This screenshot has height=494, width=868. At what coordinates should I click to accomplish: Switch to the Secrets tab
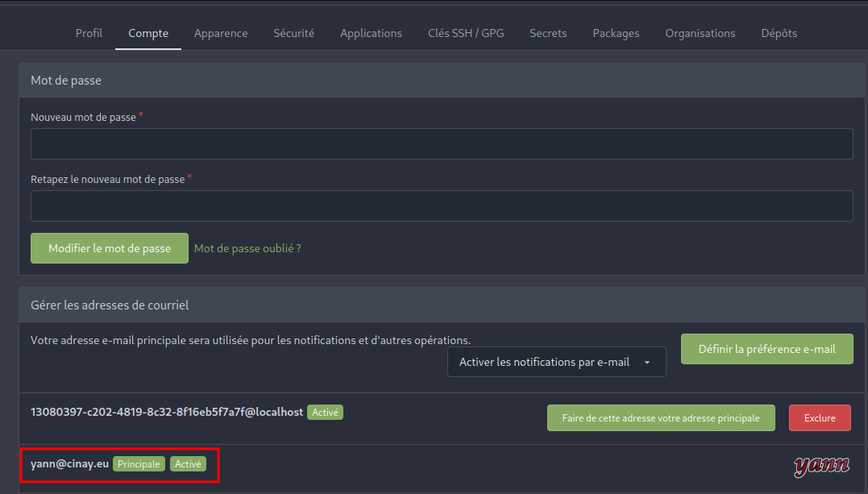pyautogui.click(x=548, y=33)
